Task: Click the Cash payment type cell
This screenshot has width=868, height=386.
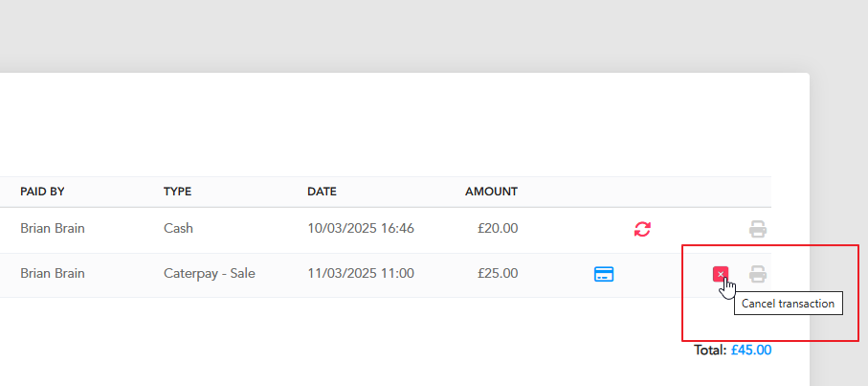Action: [178, 228]
